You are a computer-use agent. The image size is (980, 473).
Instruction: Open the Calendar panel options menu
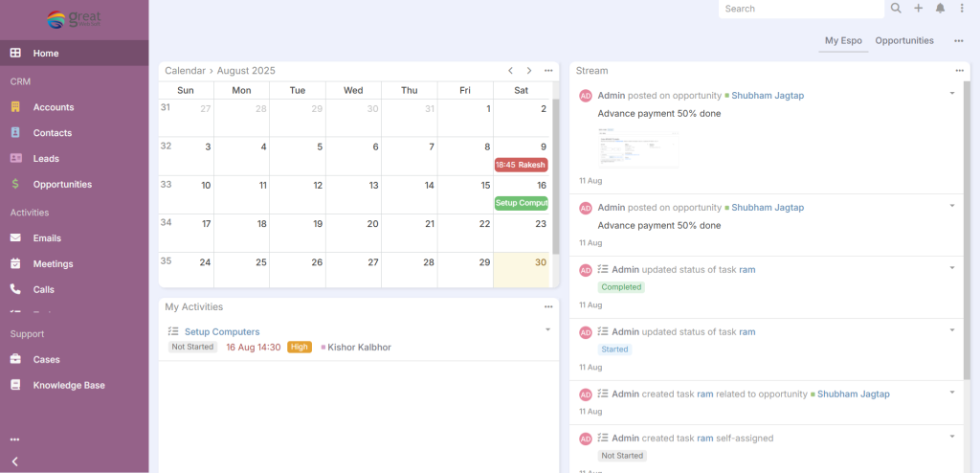tap(548, 71)
